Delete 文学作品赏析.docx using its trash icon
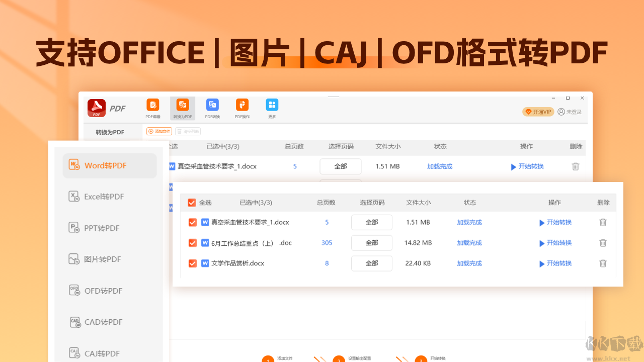644x362 pixels. pos(603,263)
